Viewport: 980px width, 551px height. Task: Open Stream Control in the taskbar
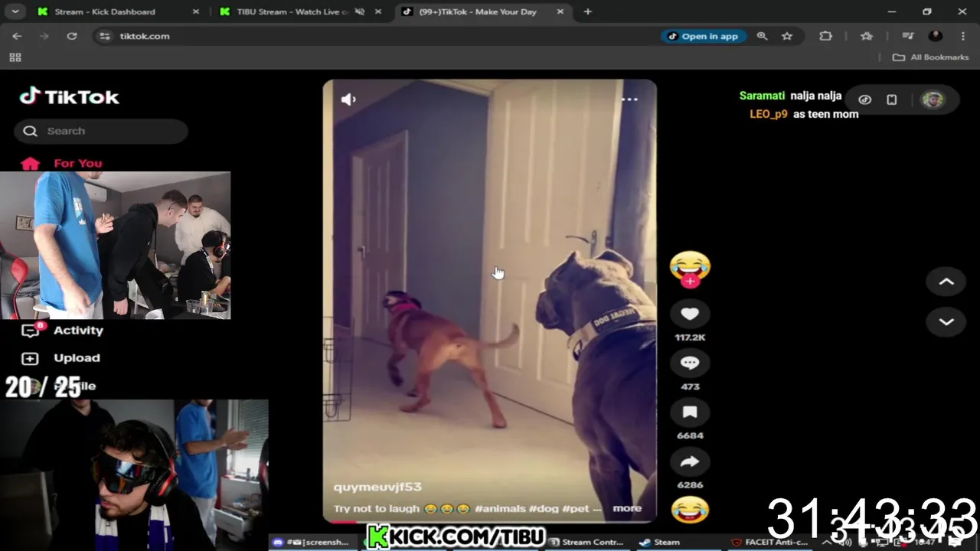point(586,542)
